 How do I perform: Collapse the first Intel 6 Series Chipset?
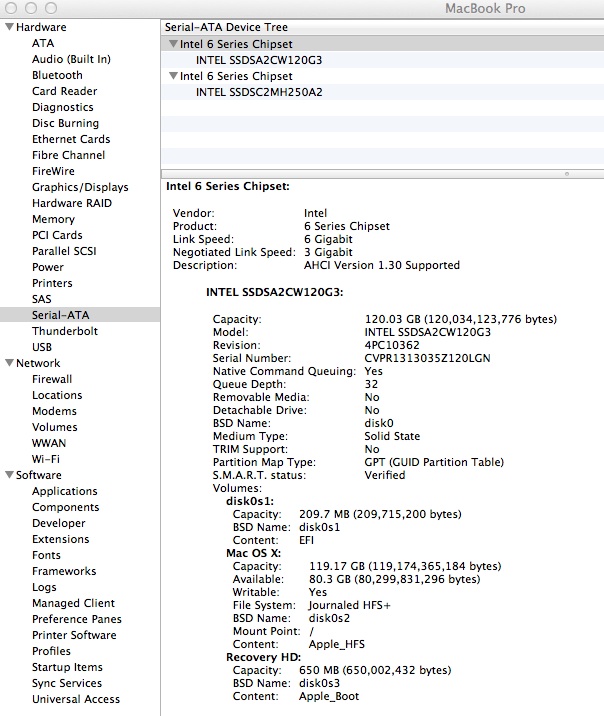173,44
